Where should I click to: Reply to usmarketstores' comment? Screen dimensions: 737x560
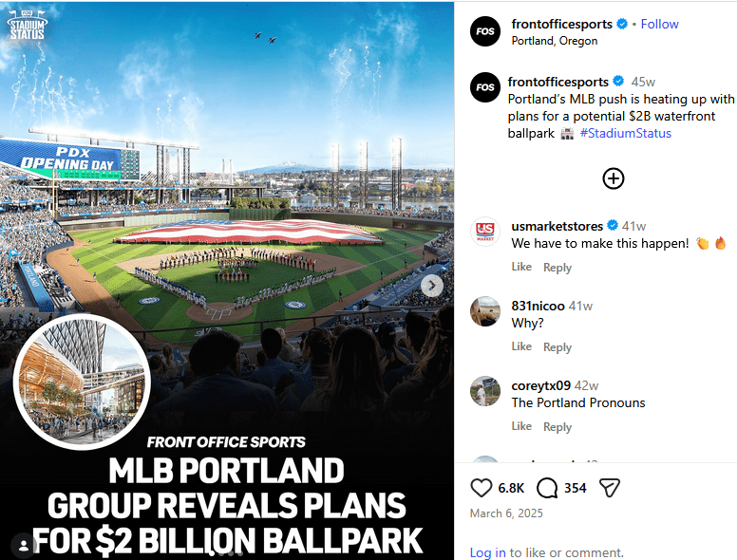pos(557,268)
